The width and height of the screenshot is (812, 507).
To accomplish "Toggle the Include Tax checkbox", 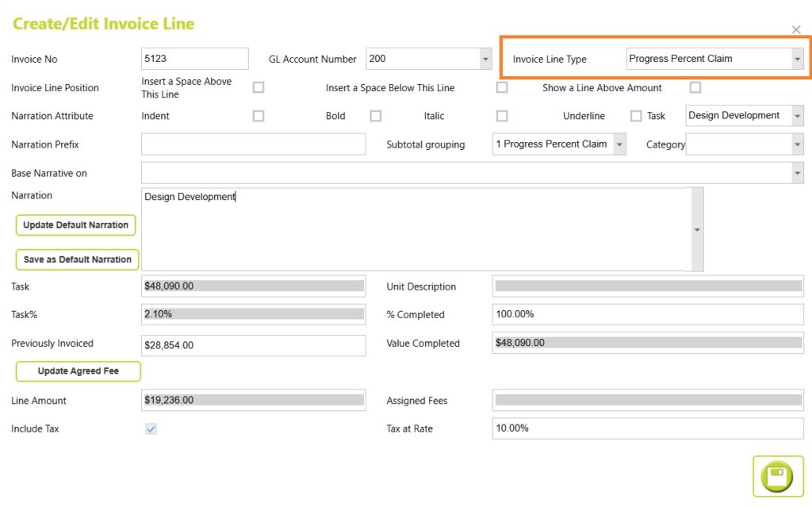I will point(151,428).
